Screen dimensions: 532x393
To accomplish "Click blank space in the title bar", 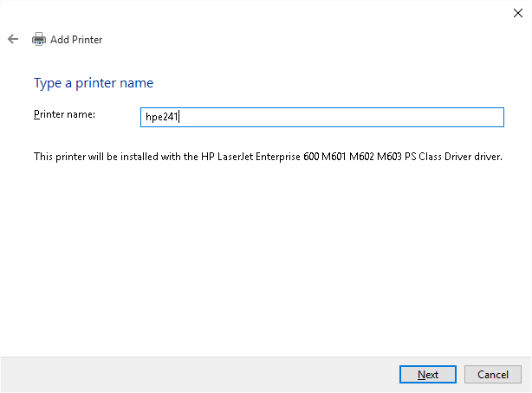I will pyautogui.click(x=260, y=12).
